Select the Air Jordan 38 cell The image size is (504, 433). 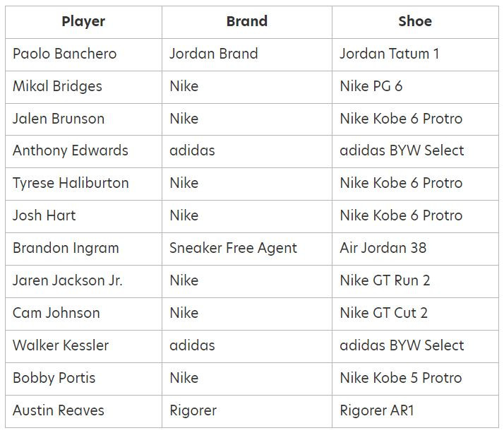coord(415,249)
